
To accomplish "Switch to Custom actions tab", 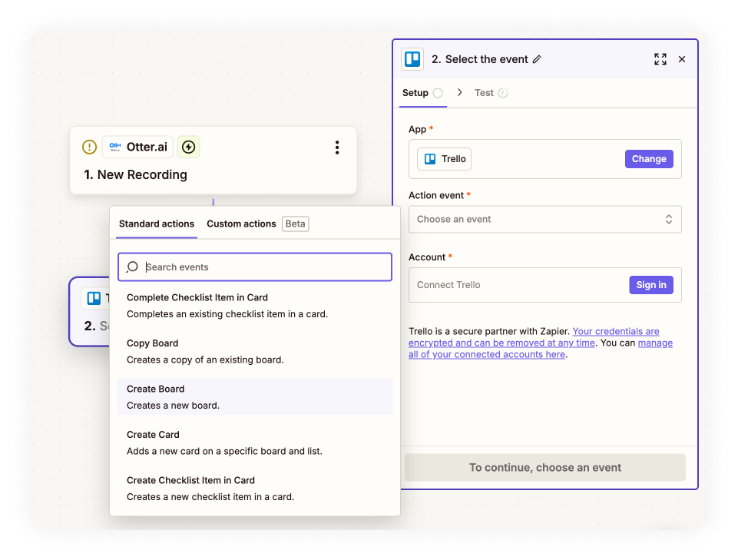I will pos(241,224).
